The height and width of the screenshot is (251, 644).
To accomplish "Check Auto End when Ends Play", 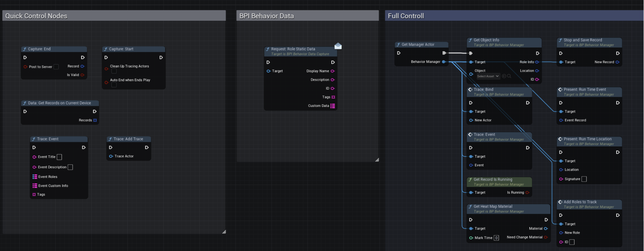I will pos(114,85).
